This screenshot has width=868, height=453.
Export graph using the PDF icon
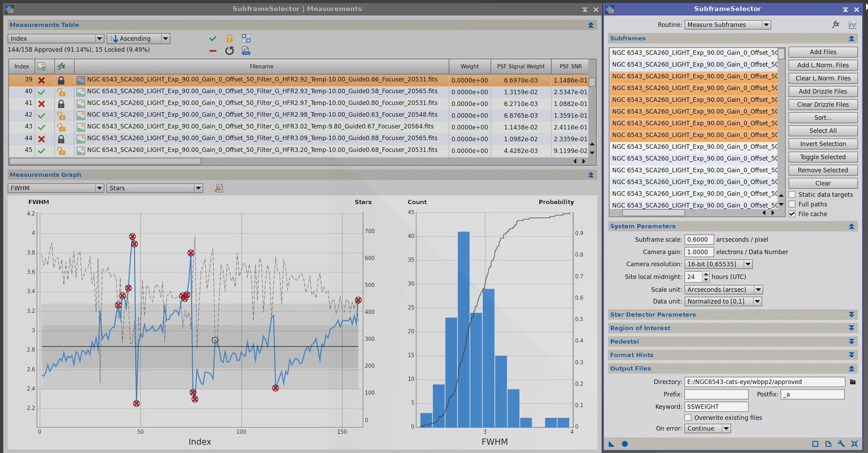(219, 188)
